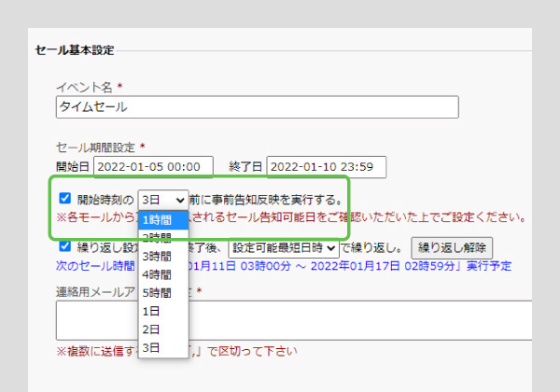The image size is (560, 392).
Task: Select 1時間 from the dropdown list
Action: coord(163,220)
